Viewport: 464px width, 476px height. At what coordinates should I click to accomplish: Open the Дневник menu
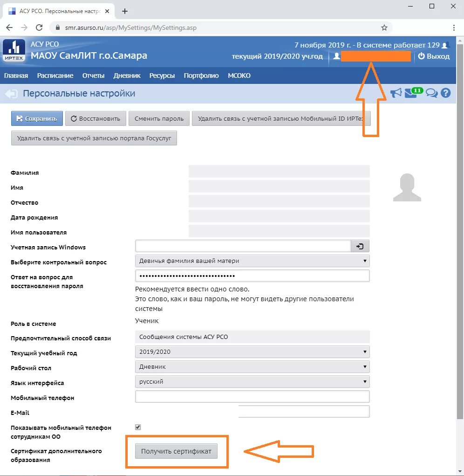(x=127, y=76)
